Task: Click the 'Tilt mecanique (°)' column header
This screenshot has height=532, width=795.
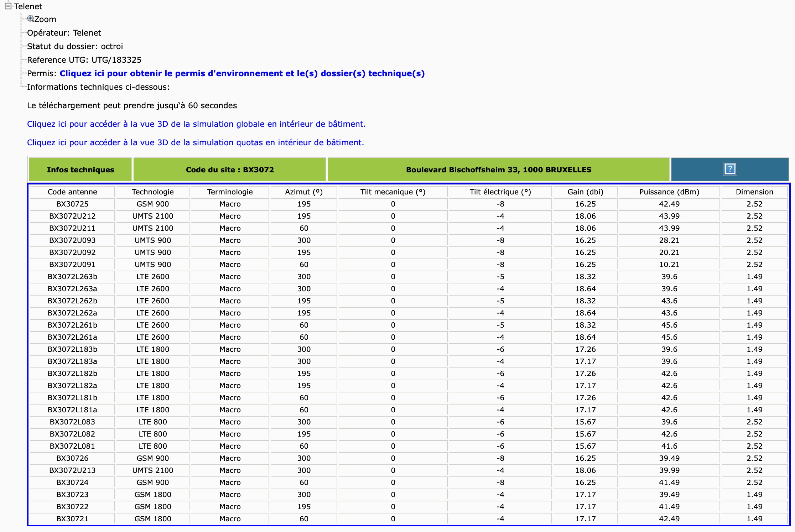Action: 393,192
